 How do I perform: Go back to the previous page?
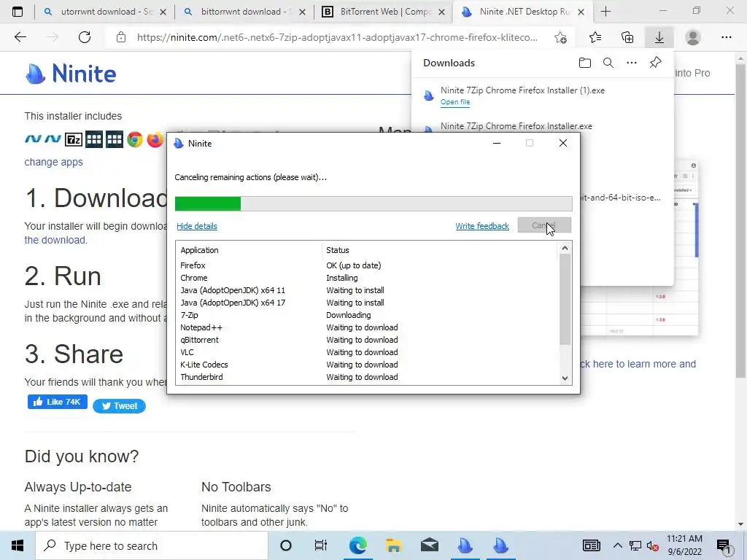click(x=20, y=37)
